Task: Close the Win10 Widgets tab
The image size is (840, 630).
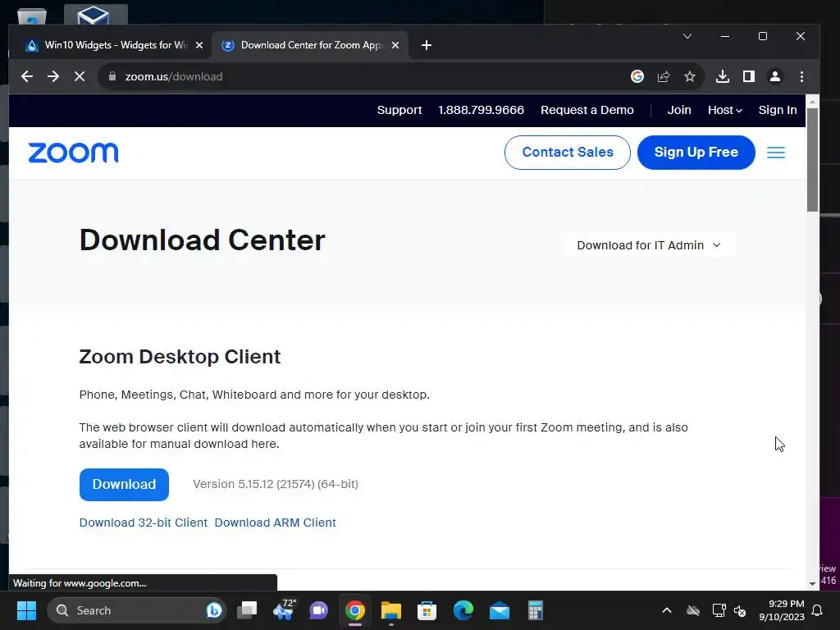Action: click(199, 46)
